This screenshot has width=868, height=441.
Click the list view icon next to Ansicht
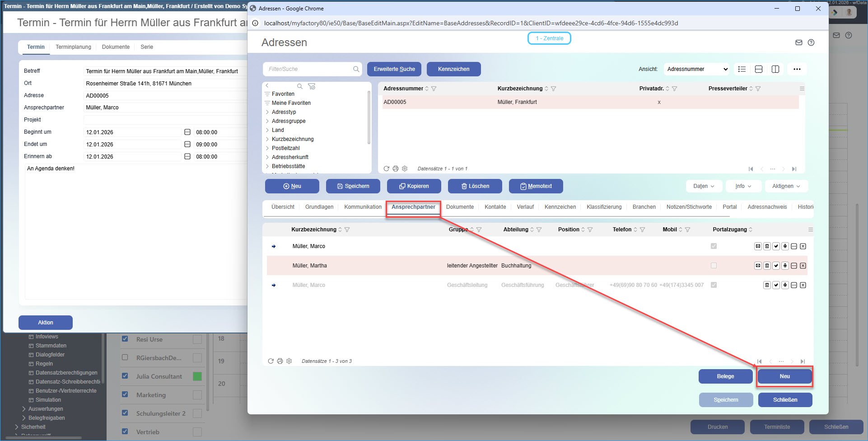[742, 69]
